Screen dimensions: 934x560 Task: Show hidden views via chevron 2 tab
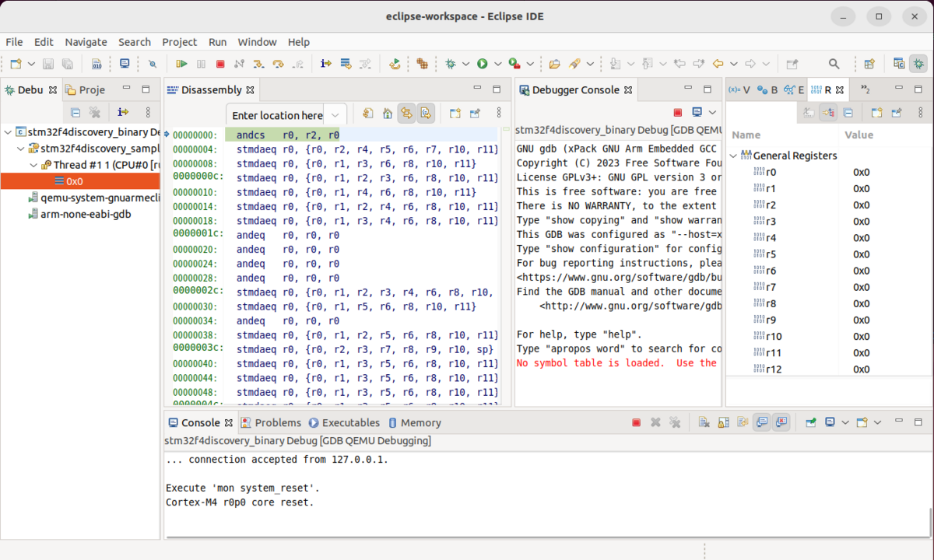(865, 89)
